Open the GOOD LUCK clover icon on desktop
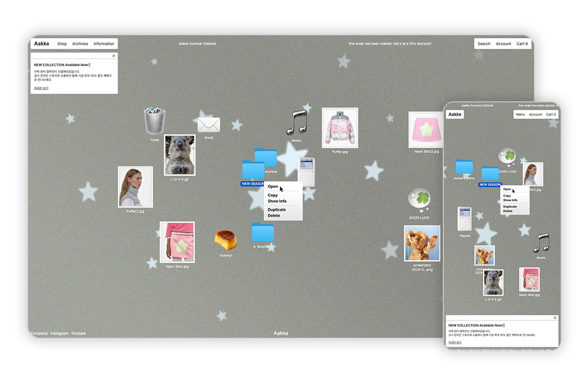 point(419,201)
